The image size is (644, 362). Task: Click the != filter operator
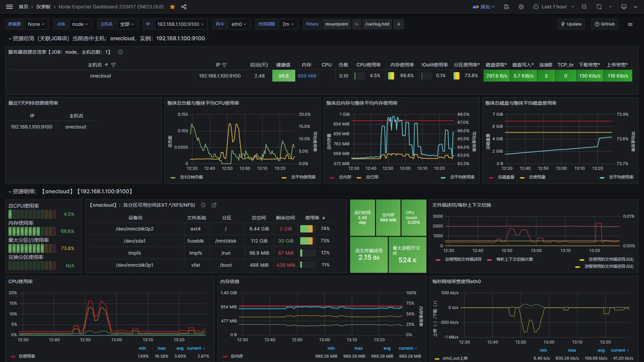click(357, 24)
